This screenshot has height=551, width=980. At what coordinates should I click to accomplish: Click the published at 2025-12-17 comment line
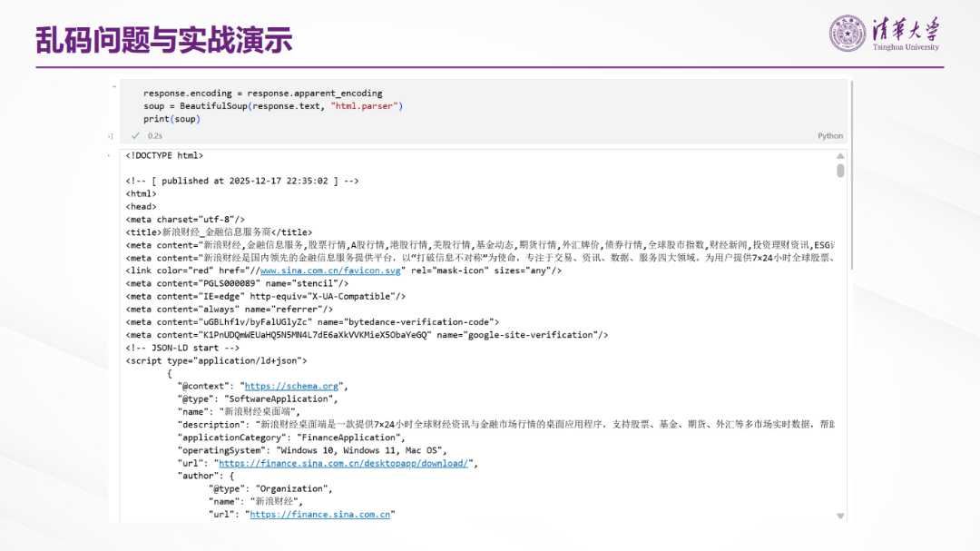242,182
